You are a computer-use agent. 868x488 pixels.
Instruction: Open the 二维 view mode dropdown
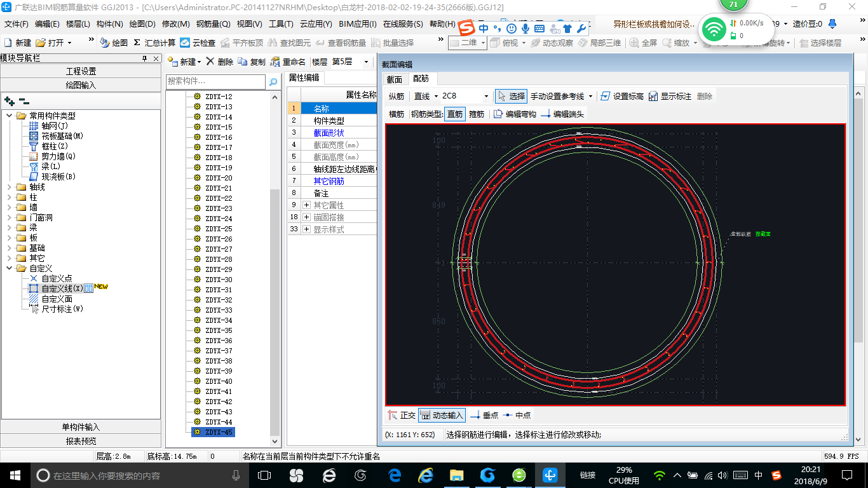[x=483, y=43]
